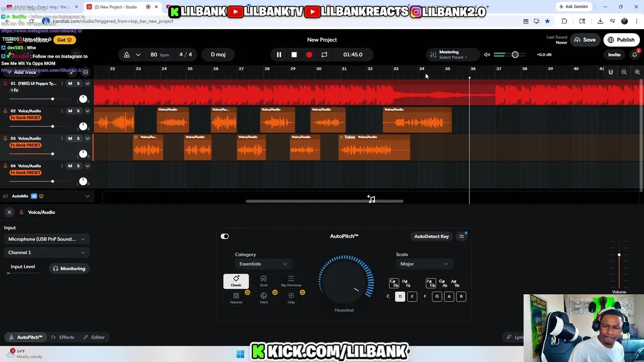The image size is (644, 362).
Task: Switch to the Effects tab
Action: (x=63, y=337)
